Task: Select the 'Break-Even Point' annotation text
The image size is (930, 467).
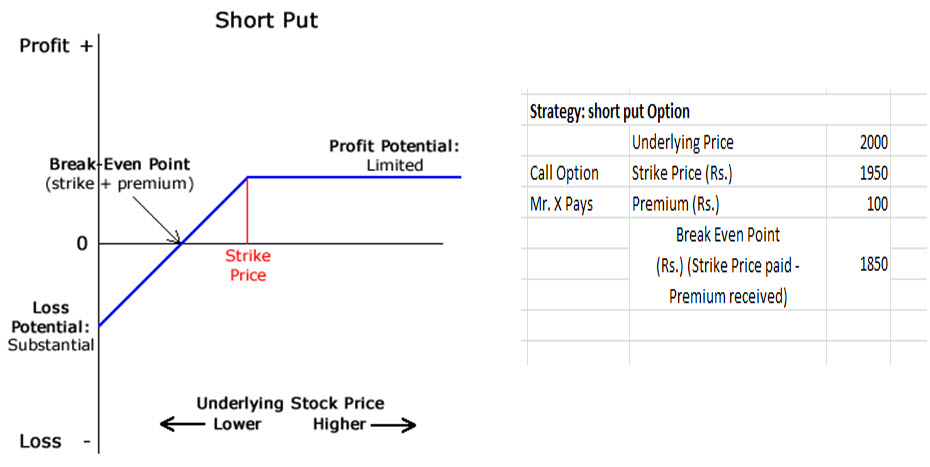Action: pyautogui.click(x=120, y=164)
